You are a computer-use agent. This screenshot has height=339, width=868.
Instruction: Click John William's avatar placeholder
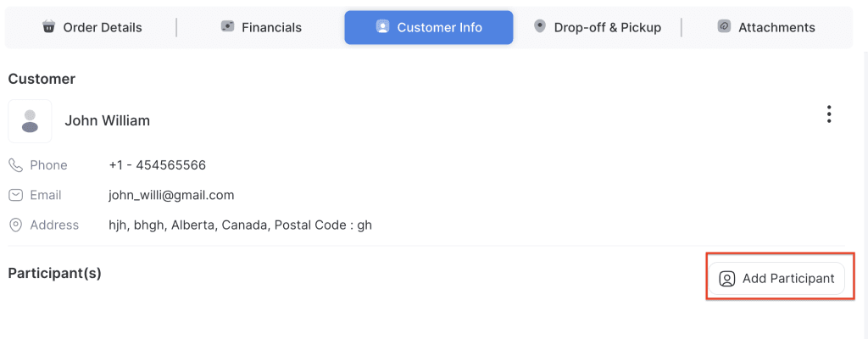click(x=30, y=120)
